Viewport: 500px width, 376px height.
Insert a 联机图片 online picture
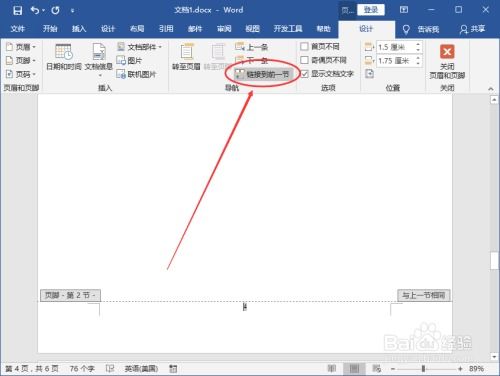coord(136,74)
